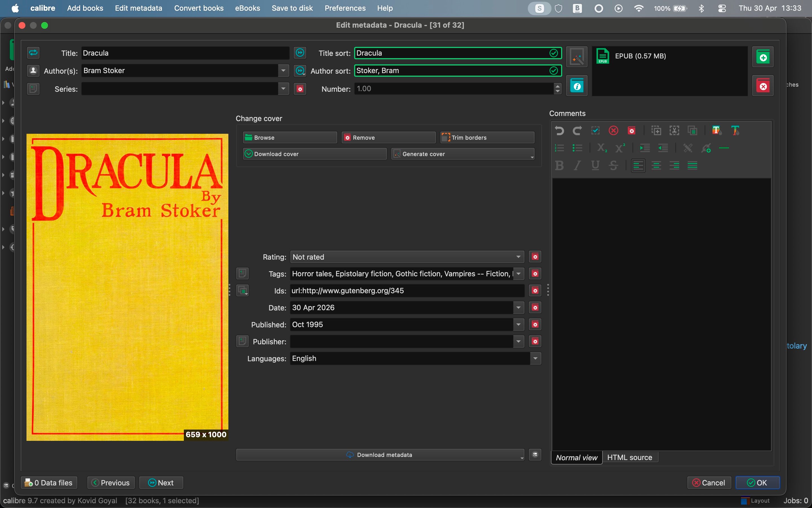The width and height of the screenshot is (812, 508).
Task: Apply subscript in the Comments editor
Action: coord(602,148)
